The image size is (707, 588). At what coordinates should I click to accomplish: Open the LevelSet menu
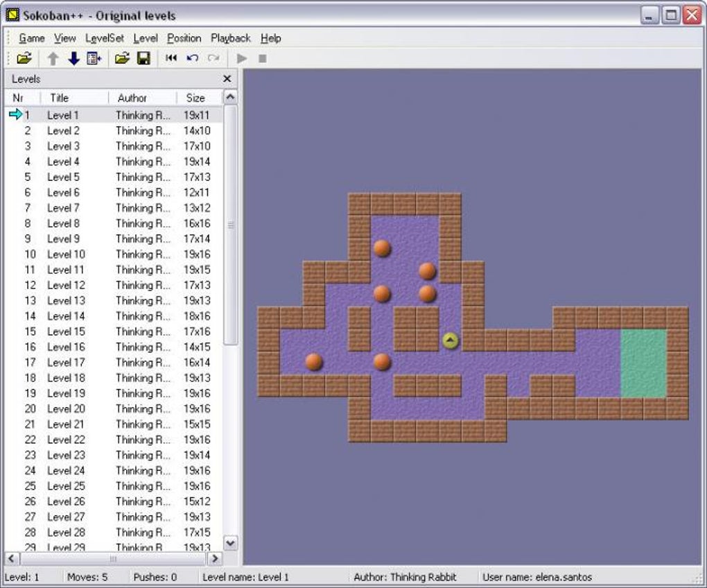coord(105,38)
